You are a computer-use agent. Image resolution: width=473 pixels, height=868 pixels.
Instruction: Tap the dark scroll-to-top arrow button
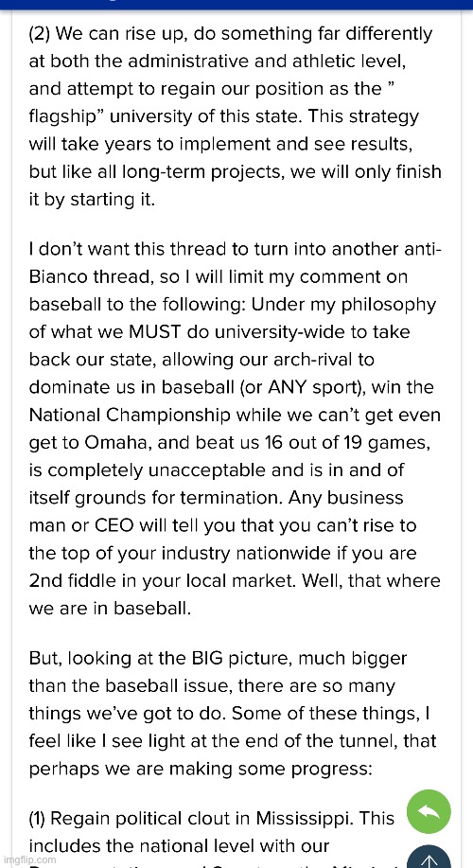(x=429, y=857)
